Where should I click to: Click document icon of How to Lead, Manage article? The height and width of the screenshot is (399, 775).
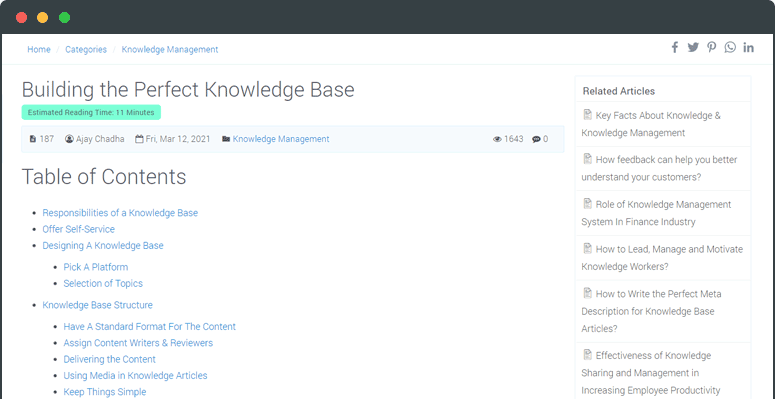point(588,248)
